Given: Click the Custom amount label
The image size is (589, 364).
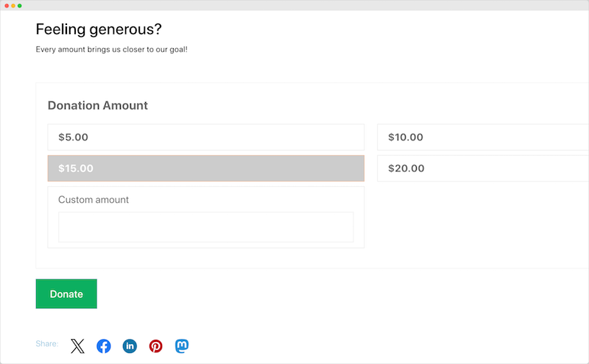Looking at the screenshot, I should point(94,199).
